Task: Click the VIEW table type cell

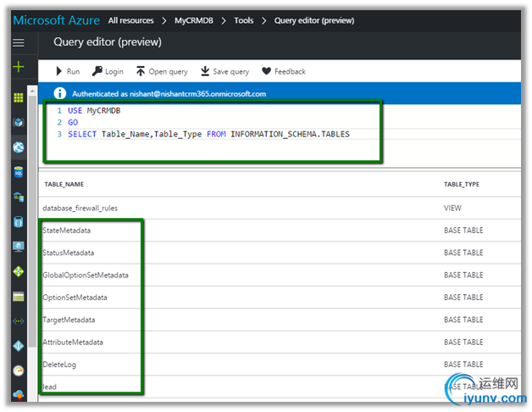Action: 452,208
